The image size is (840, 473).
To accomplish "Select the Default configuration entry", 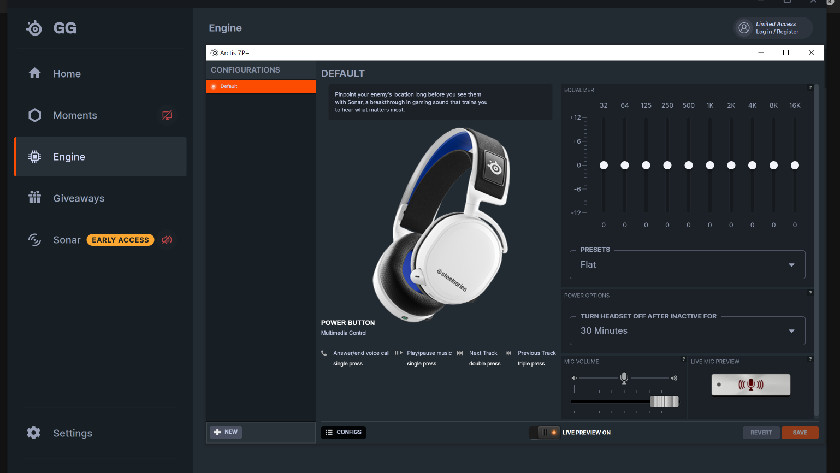I will (260, 87).
